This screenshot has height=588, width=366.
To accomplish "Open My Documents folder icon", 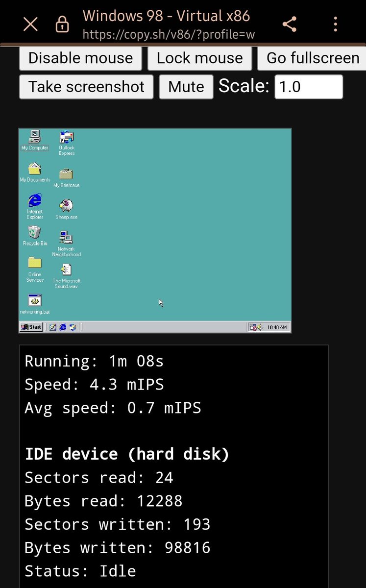I will 35,172.
